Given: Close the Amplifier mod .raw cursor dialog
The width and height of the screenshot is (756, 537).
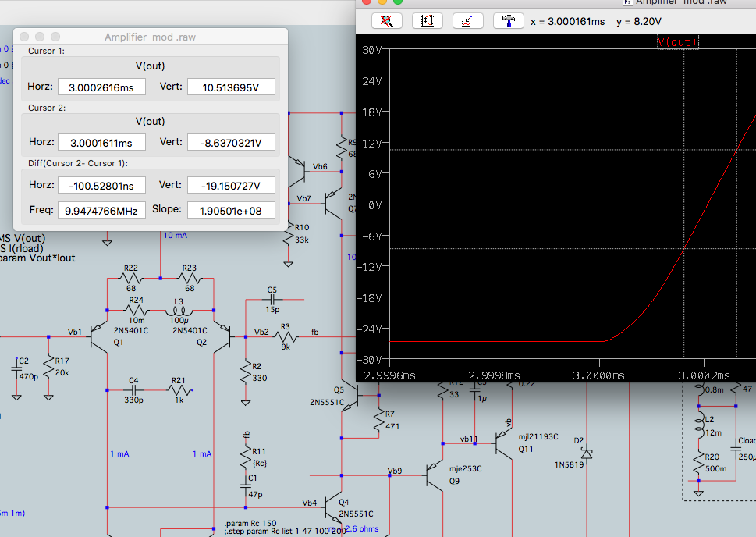Looking at the screenshot, I should click(24, 37).
